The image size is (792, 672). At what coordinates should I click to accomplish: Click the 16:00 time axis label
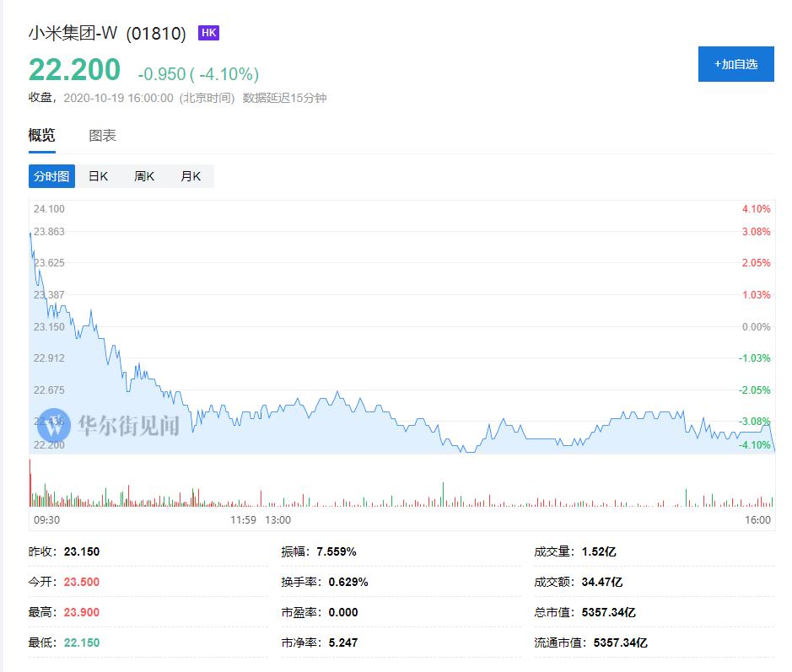[x=758, y=520]
